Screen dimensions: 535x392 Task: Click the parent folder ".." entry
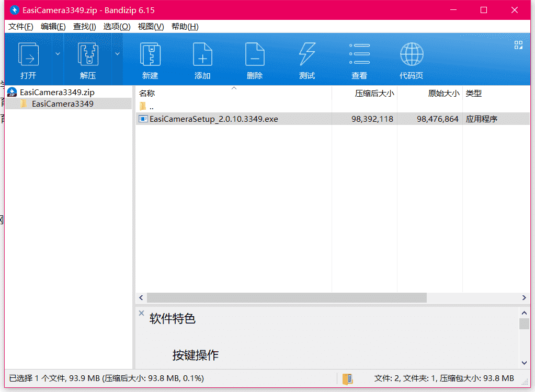[147, 107]
